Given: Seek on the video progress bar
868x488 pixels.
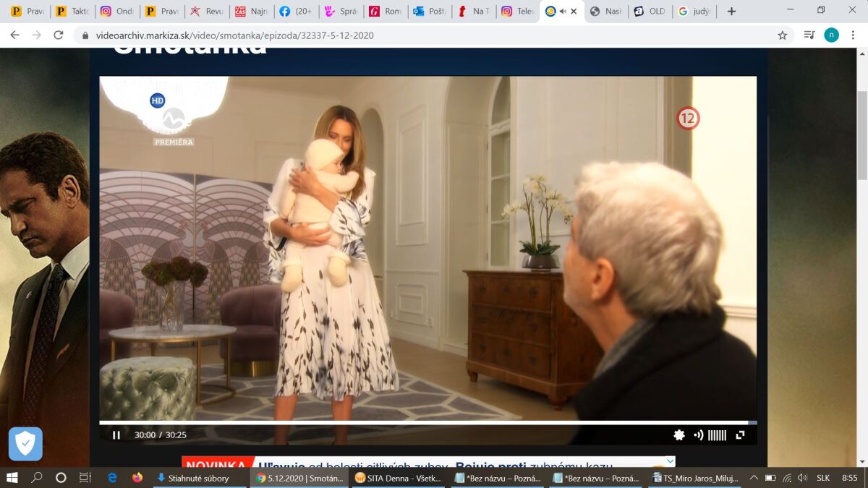Looking at the screenshot, I should (x=427, y=422).
